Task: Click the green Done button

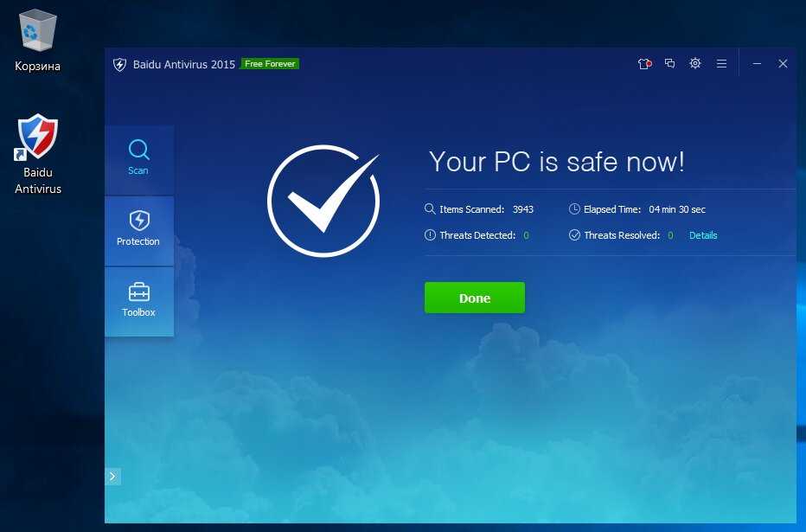Action: tap(475, 298)
